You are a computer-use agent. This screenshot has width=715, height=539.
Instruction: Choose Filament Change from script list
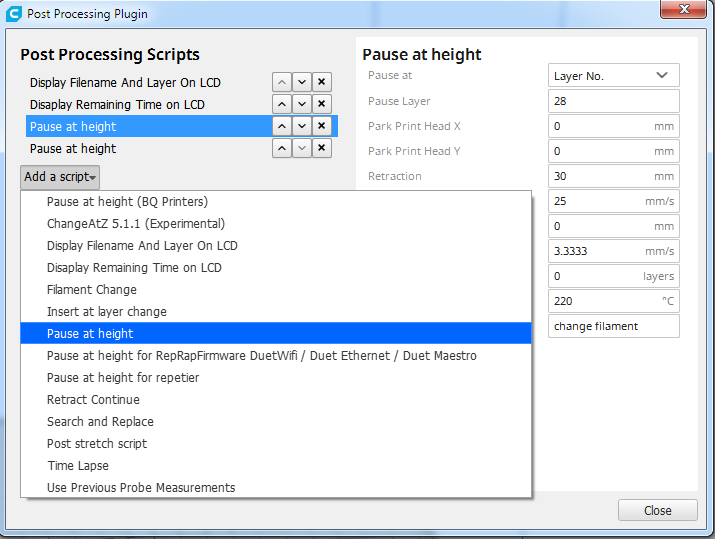pyautogui.click(x=92, y=290)
